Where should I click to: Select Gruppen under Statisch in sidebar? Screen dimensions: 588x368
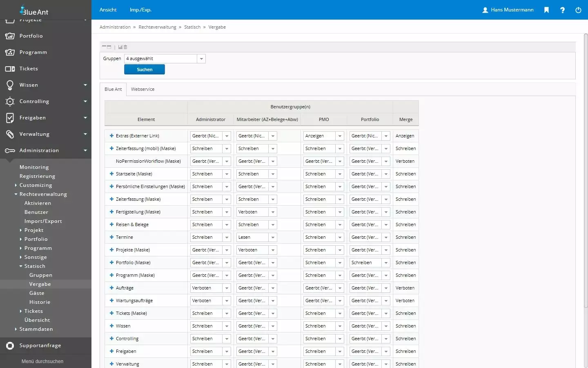point(40,275)
